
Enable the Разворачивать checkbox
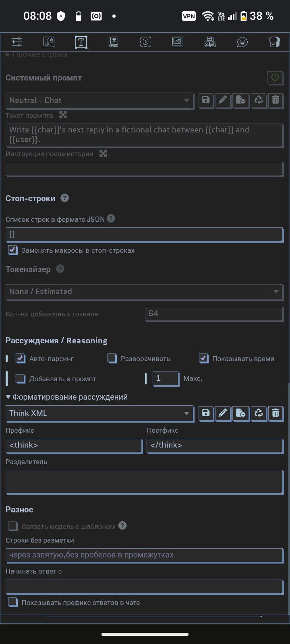(112, 358)
